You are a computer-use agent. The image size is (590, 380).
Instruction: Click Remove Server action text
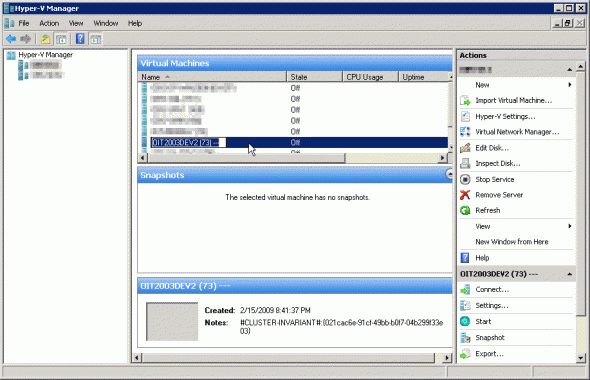point(499,195)
